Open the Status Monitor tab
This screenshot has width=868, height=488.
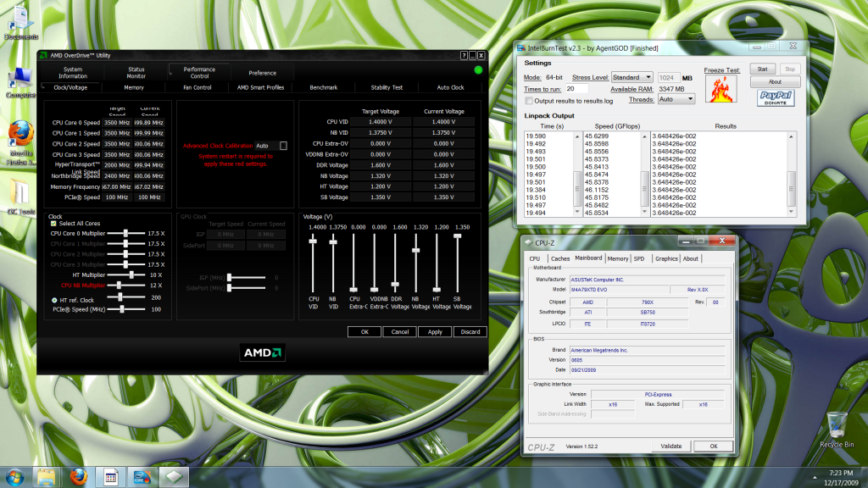[x=136, y=73]
